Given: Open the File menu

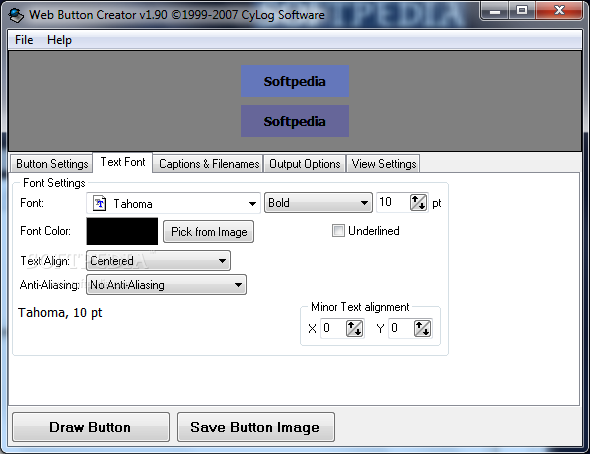Looking at the screenshot, I should [24, 40].
